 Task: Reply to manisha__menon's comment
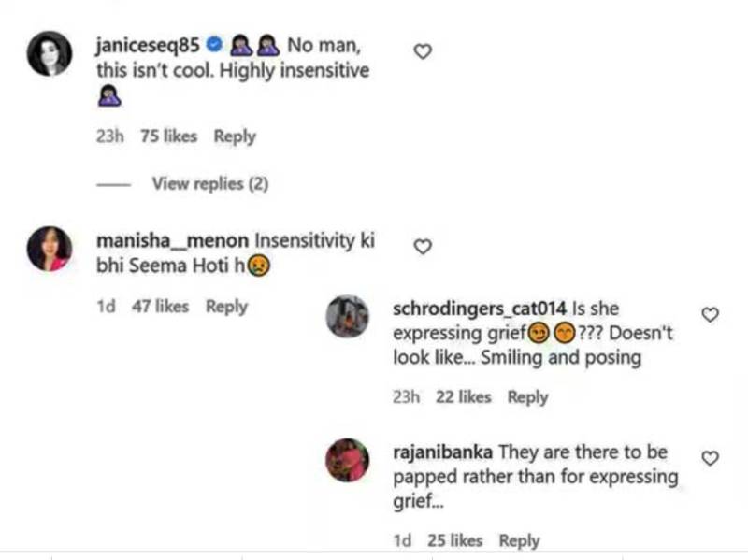(x=226, y=307)
